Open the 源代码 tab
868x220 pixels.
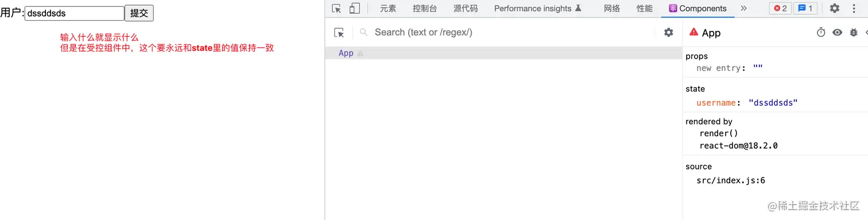466,9
